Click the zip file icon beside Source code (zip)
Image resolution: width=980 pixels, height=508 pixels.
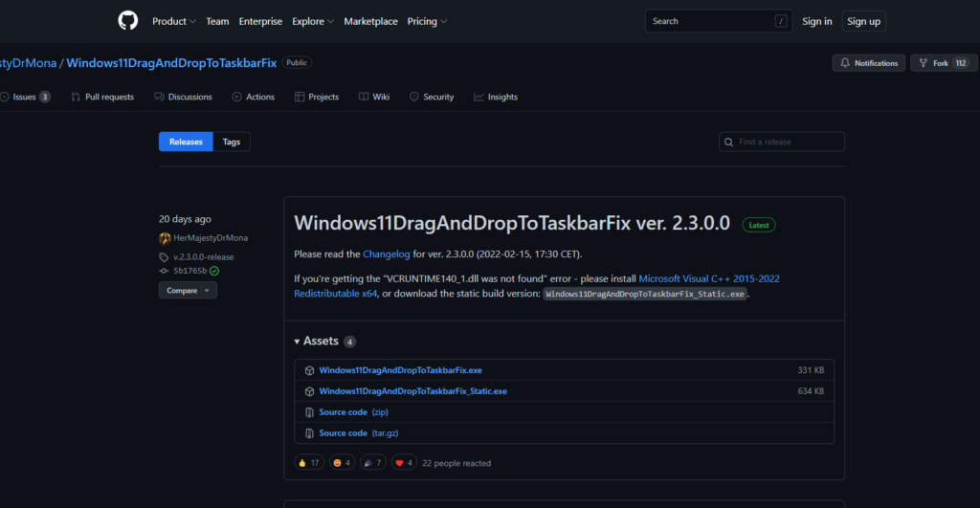(x=309, y=412)
